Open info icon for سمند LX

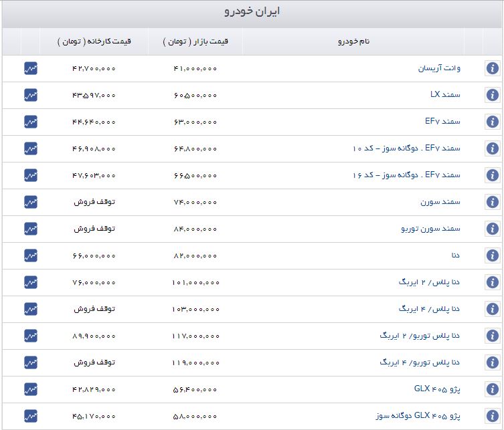click(492, 95)
